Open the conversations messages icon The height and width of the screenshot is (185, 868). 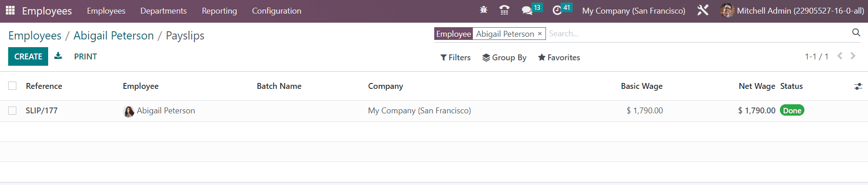pyautogui.click(x=527, y=10)
